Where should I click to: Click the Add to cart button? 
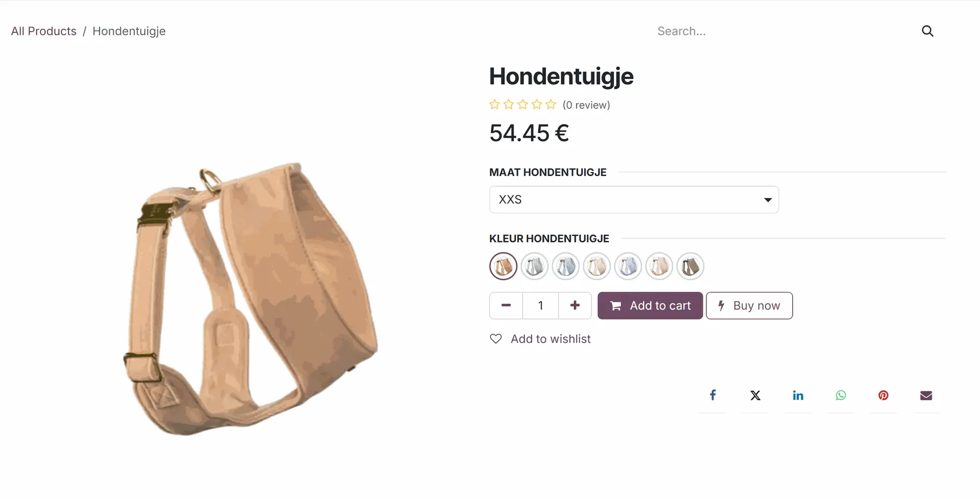coord(650,306)
